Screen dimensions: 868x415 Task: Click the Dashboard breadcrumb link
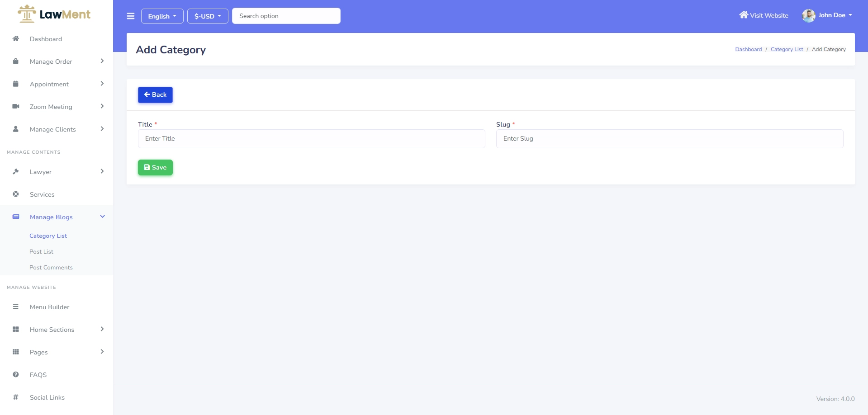click(748, 49)
